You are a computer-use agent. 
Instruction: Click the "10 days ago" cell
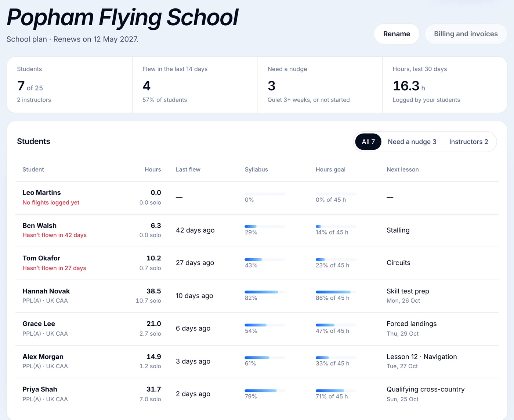point(194,296)
